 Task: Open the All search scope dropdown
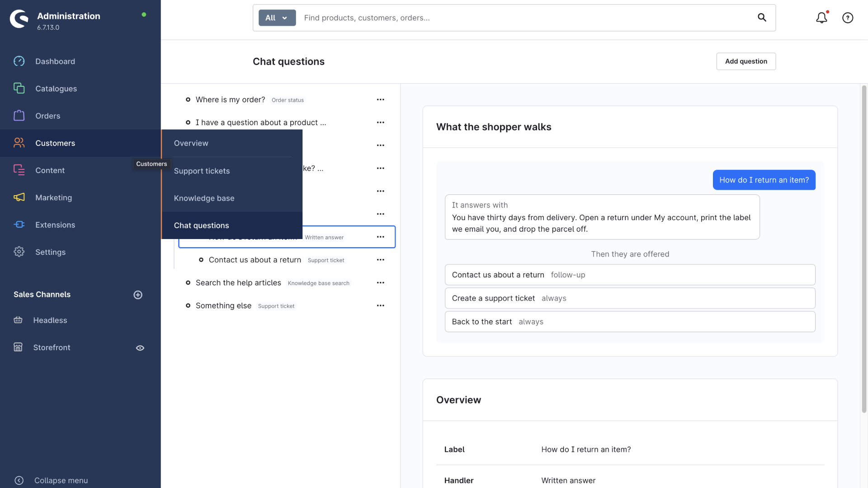click(277, 18)
